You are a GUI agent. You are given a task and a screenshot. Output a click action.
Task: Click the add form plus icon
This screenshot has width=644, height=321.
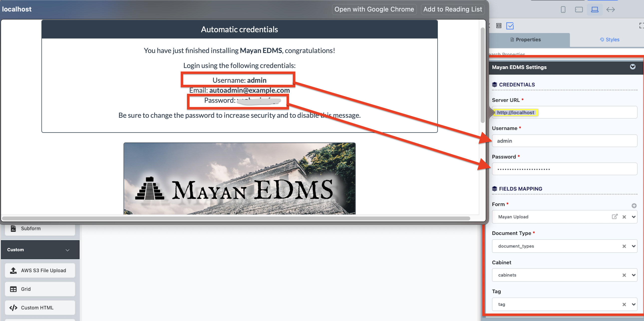point(634,205)
